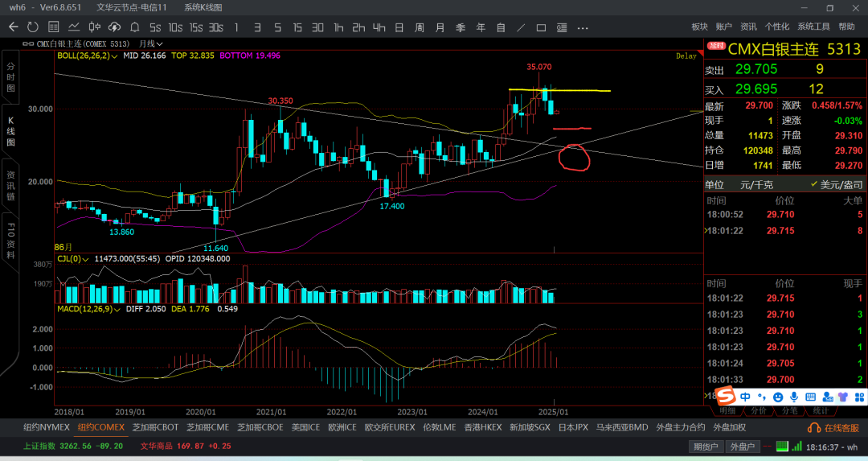Click the Sogou input method S logo

pos(725,396)
